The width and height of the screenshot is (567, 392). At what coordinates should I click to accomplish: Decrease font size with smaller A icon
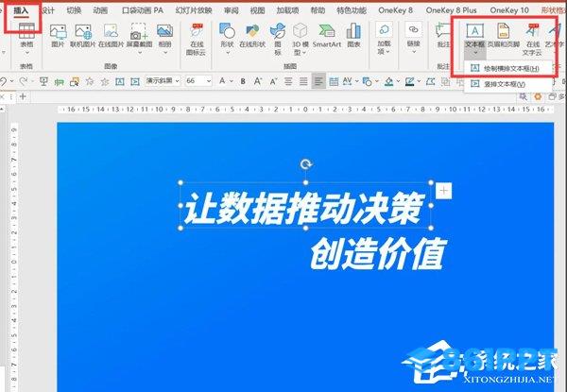point(273,81)
